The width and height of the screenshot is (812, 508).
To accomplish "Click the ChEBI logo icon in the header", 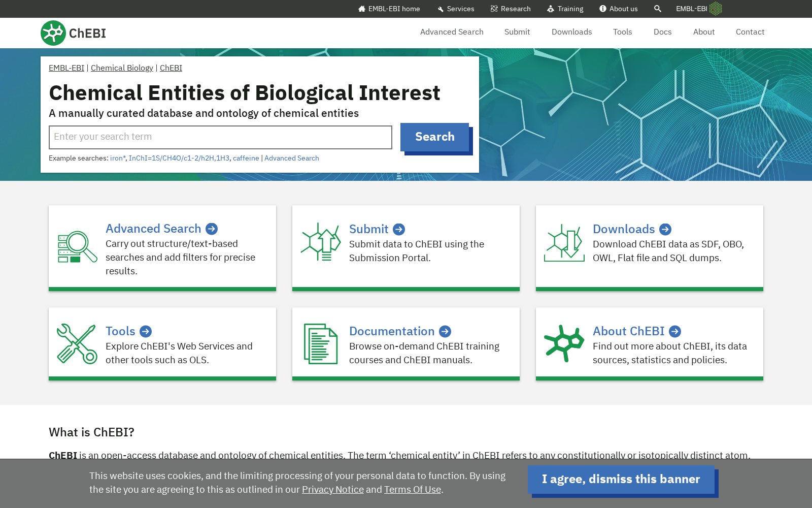I will point(53,33).
